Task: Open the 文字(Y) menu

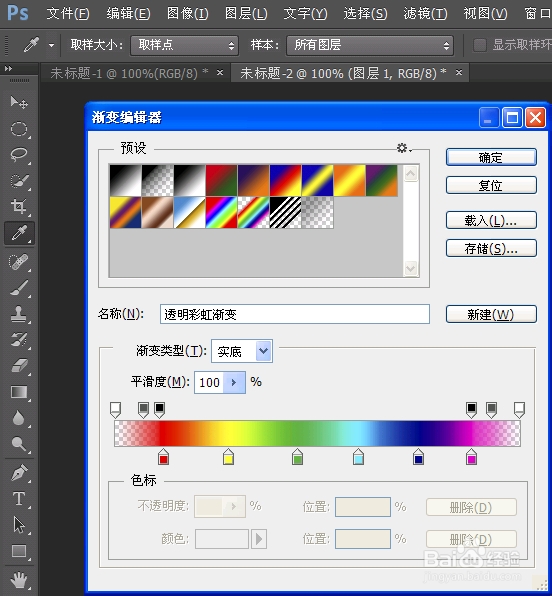Action: (x=305, y=14)
